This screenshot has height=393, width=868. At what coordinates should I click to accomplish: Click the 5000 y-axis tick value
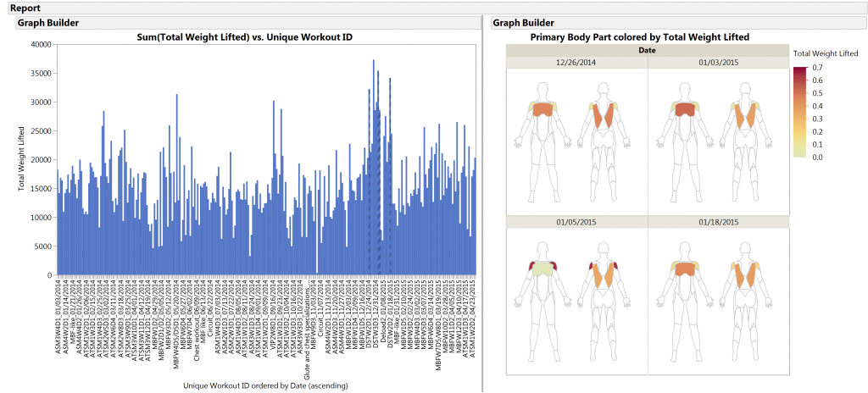pos(43,246)
